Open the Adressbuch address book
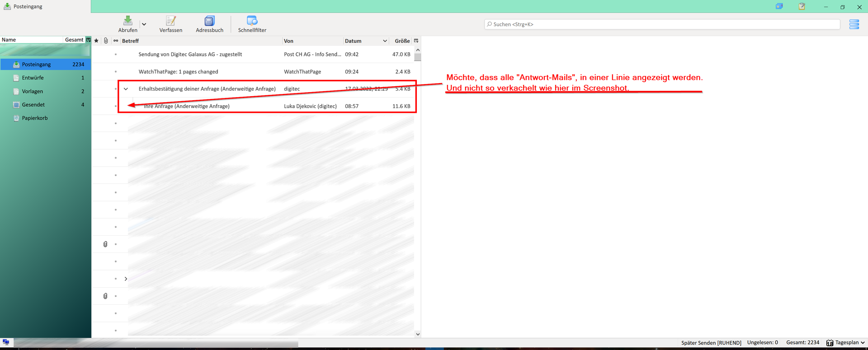868x350 pixels. click(209, 24)
